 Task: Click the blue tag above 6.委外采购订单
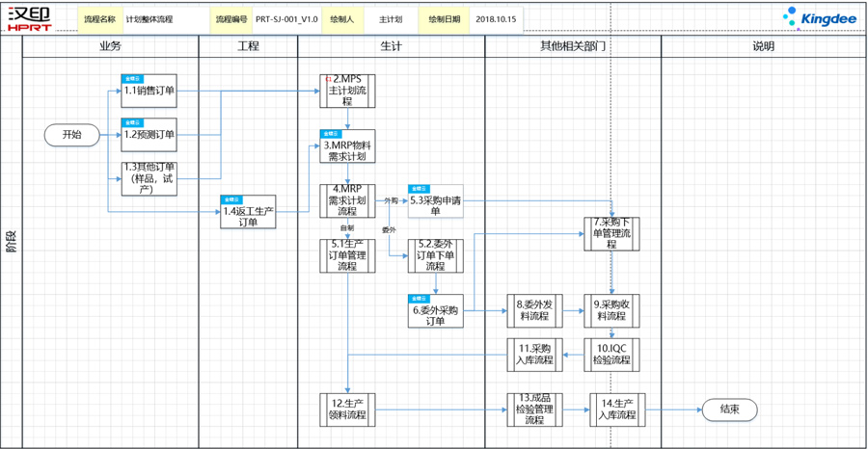point(419,299)
